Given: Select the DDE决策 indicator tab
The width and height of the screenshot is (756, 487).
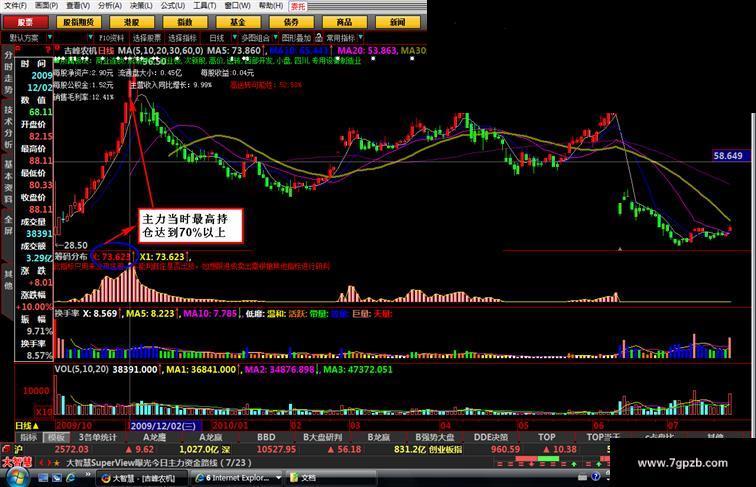Looking at the screenshot, I should click(491, 437).
